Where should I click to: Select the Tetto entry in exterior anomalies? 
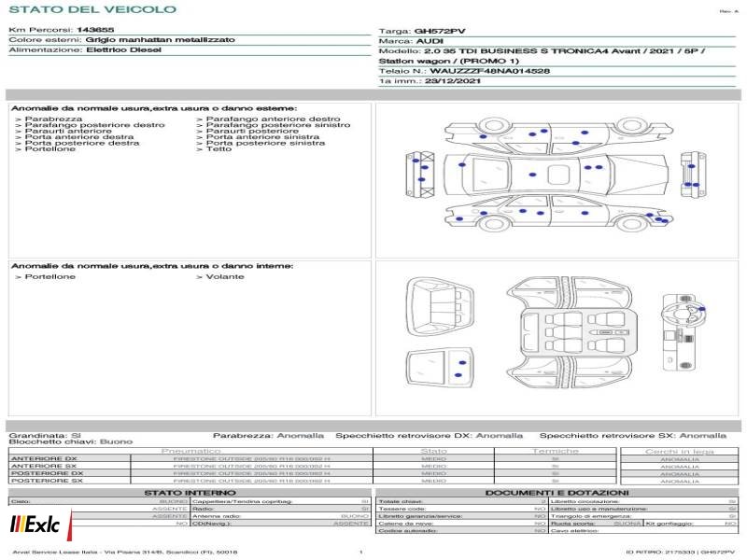point(218,149)
